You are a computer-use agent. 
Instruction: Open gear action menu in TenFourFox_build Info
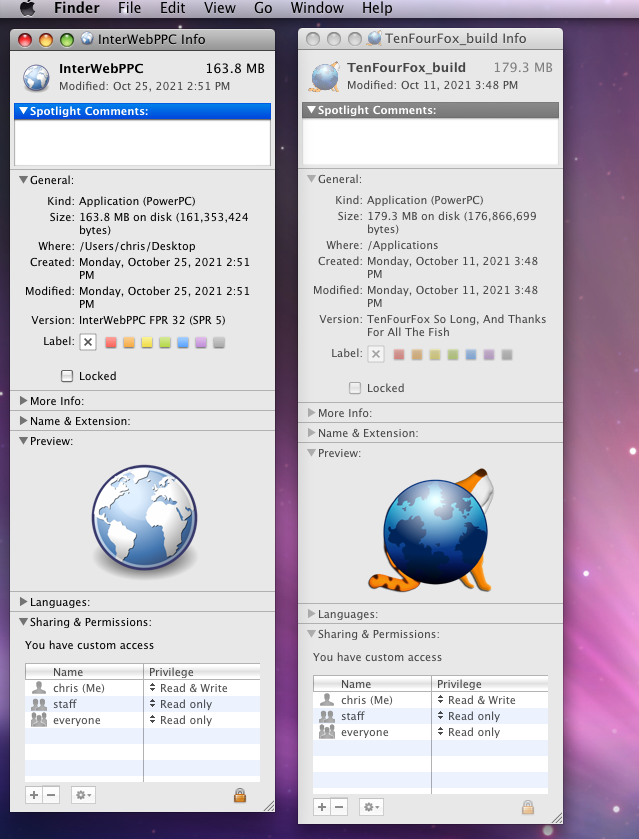[371, 806]
